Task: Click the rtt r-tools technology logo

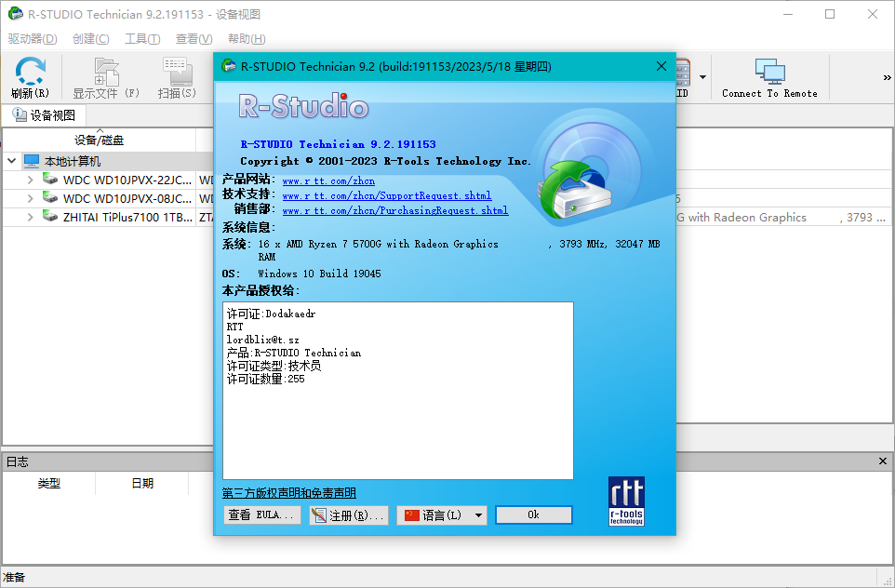Action: point(626,501)
